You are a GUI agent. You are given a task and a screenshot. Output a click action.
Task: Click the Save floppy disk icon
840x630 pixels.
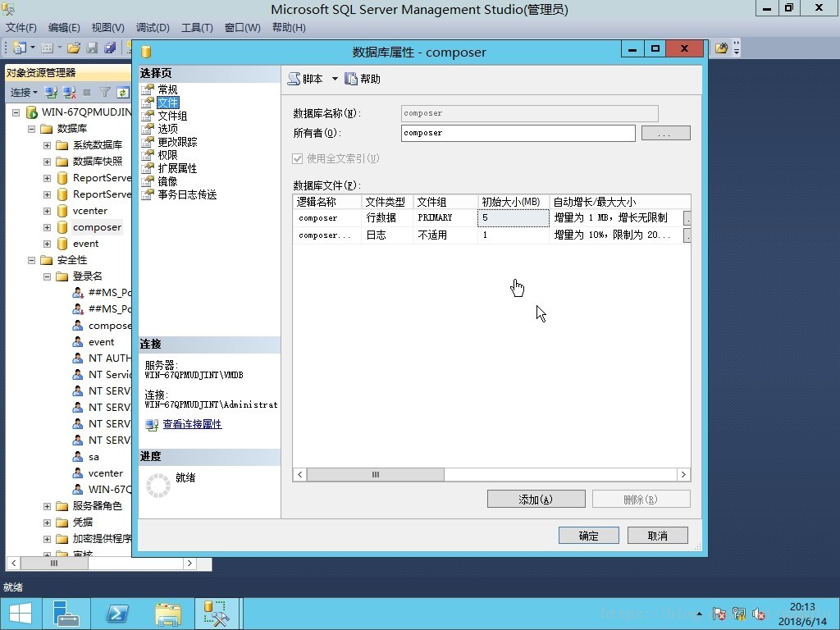tap(92, 48)
